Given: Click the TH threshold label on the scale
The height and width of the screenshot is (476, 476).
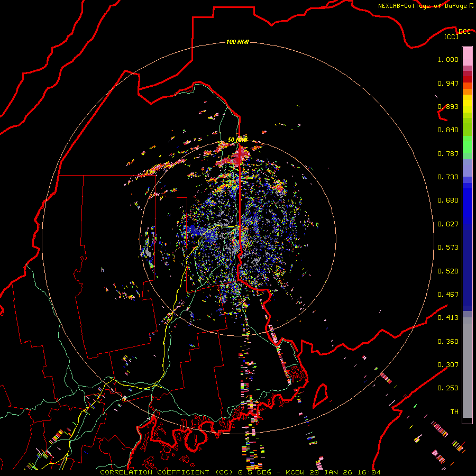Looking at the screenshot, I should pos(454,411).
